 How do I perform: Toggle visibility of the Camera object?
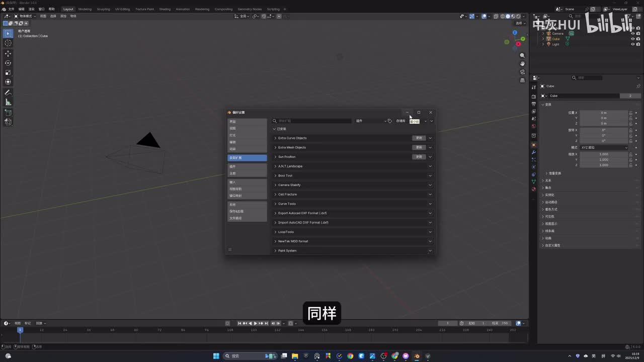pyautogui.click(x=632, y=34)
